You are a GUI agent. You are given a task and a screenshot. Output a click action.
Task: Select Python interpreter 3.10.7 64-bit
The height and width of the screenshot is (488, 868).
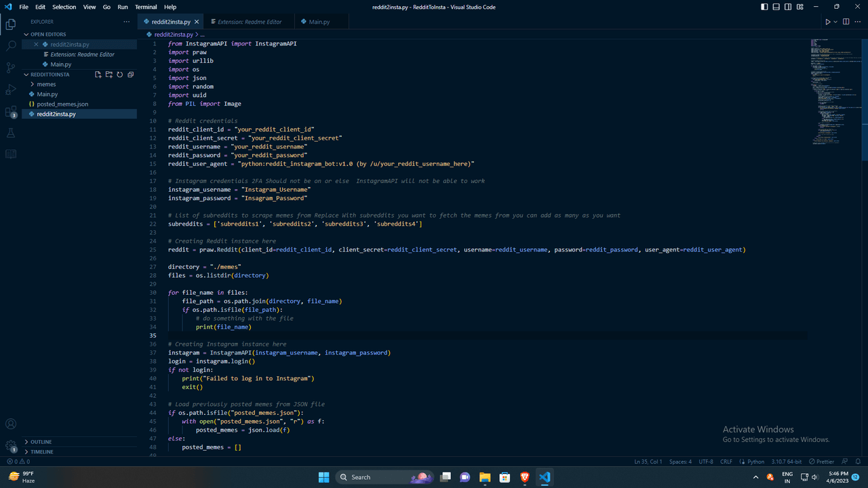[x=787, y=462]
